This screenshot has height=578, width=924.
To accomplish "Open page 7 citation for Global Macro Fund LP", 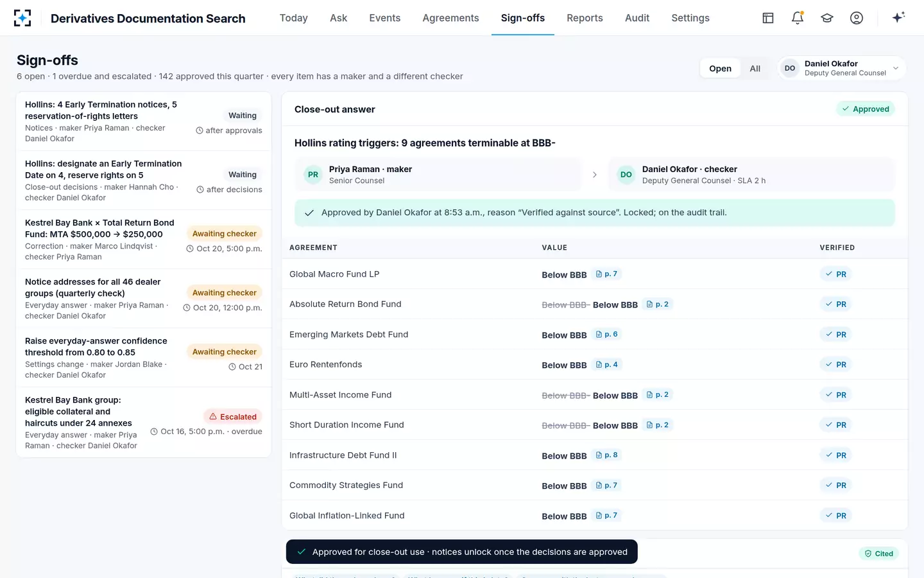I will point(606,274).
